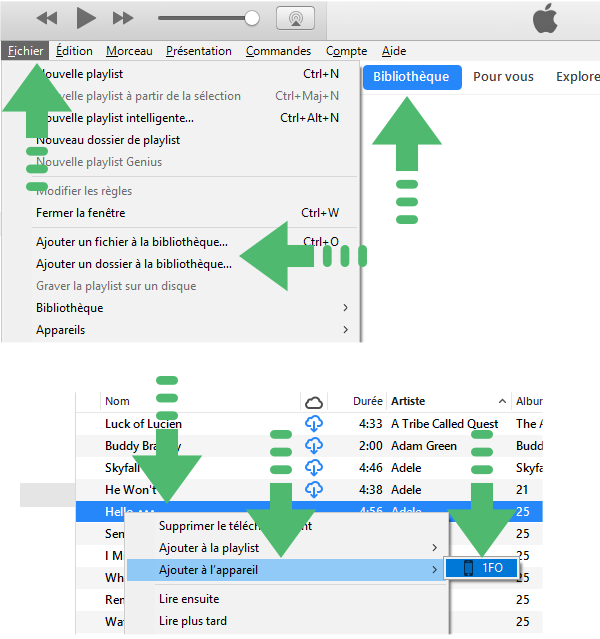Click the volume slider knob
The width and height of the screenshot is (600, 639).
click(252, 18)
